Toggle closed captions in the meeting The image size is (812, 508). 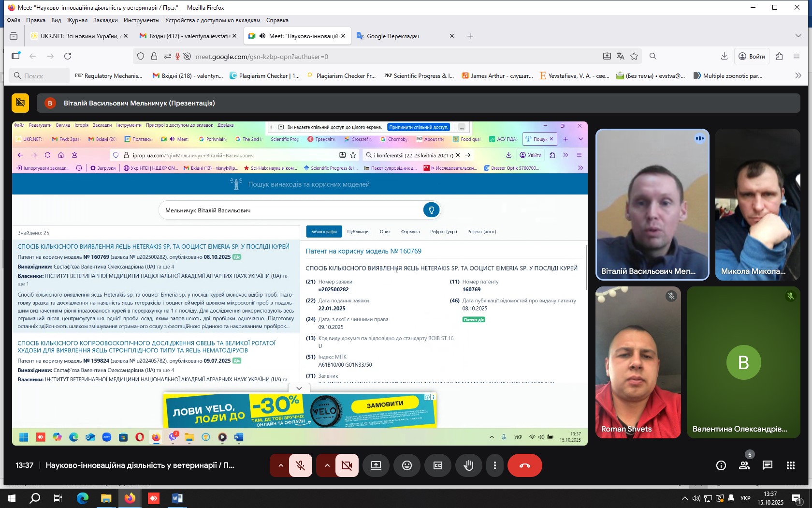tap(438, 465)
